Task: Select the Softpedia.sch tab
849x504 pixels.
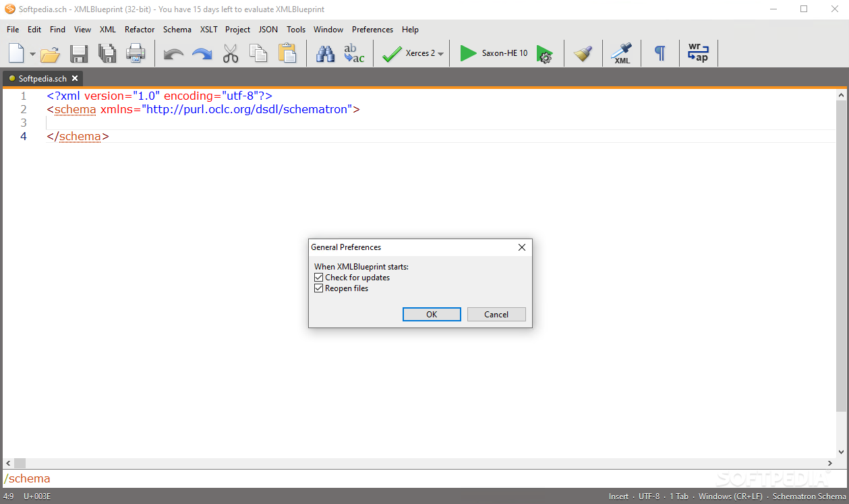Action: click(x=42, y=79)
